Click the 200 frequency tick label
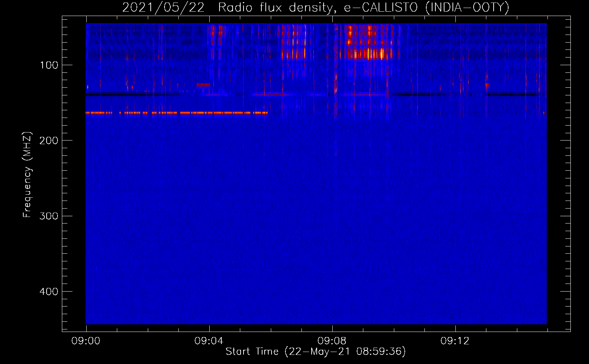 click(x=49, y=141)
